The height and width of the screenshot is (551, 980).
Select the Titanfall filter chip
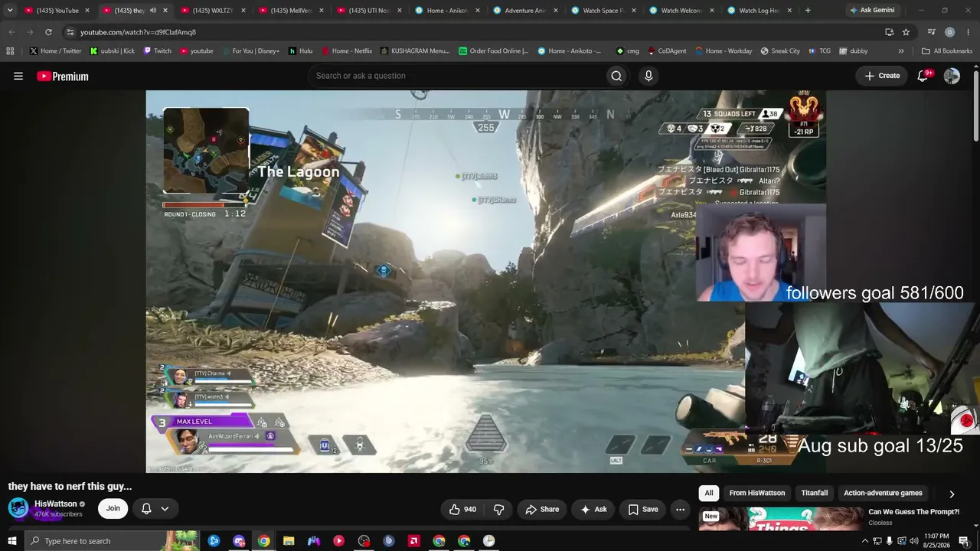(x=815, y=494)
